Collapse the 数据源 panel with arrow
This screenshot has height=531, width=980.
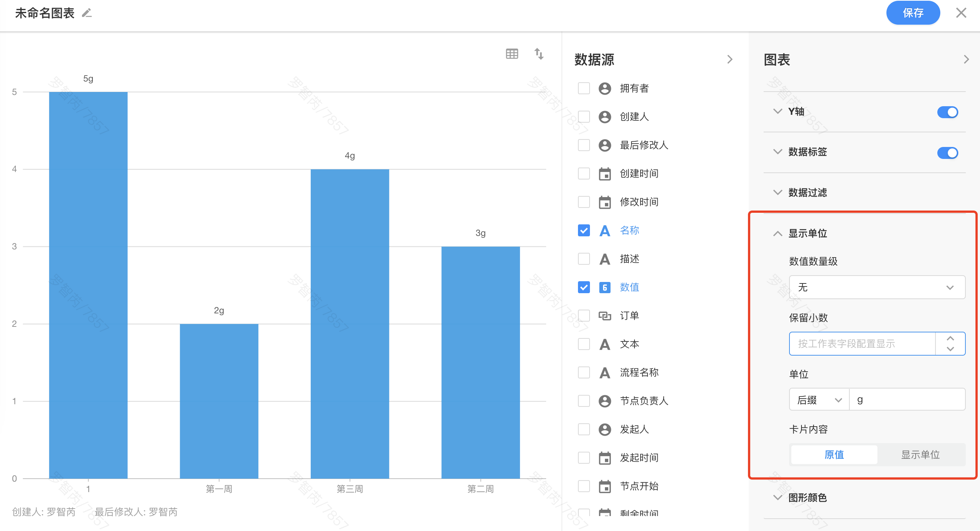pos(729,59)
